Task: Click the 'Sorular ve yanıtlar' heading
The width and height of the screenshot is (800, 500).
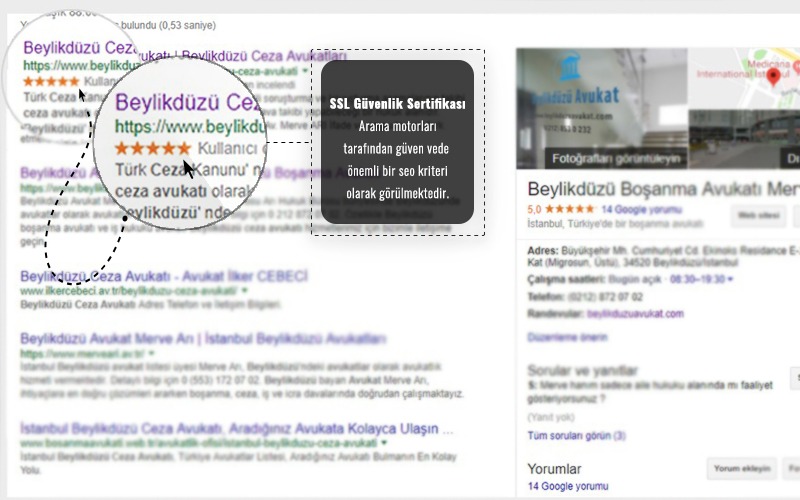Action: pyautogui.click(x=582, y=370)
